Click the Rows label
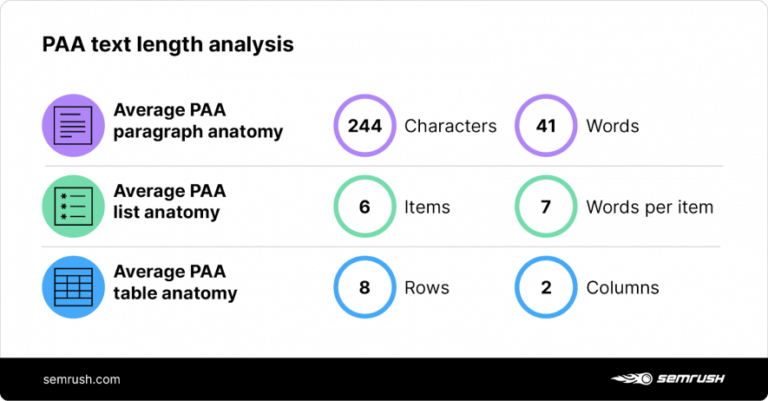 coord(427,288)
